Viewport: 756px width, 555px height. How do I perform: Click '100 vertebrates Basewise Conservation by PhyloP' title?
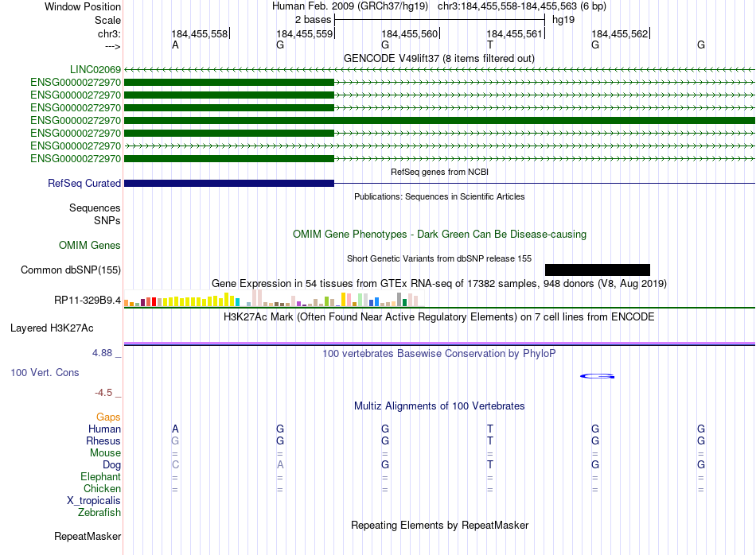tap(439, 354)
